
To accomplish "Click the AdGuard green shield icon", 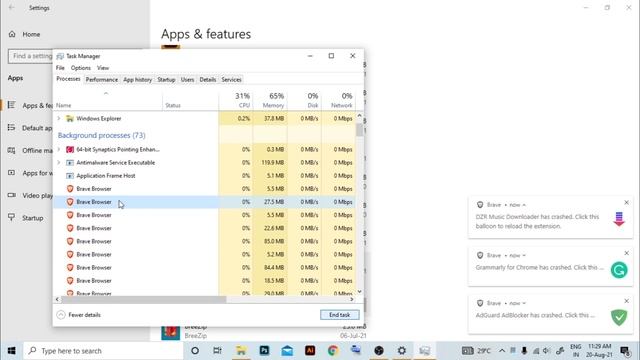I will [619, 317].
